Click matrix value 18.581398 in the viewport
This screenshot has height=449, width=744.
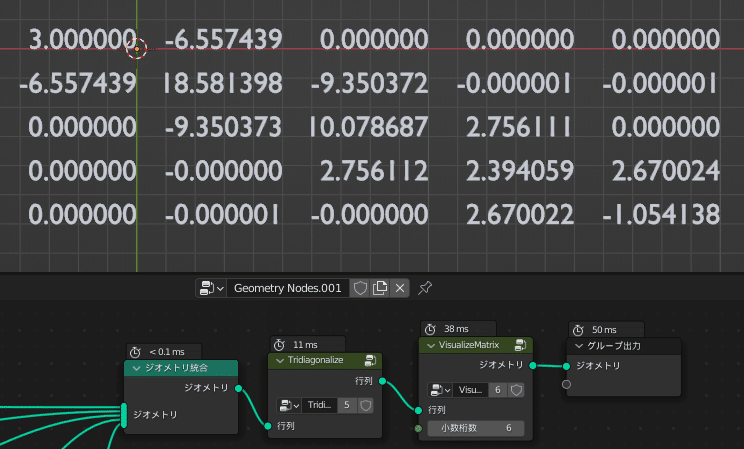pyautogui.click(x=223, y=83)
